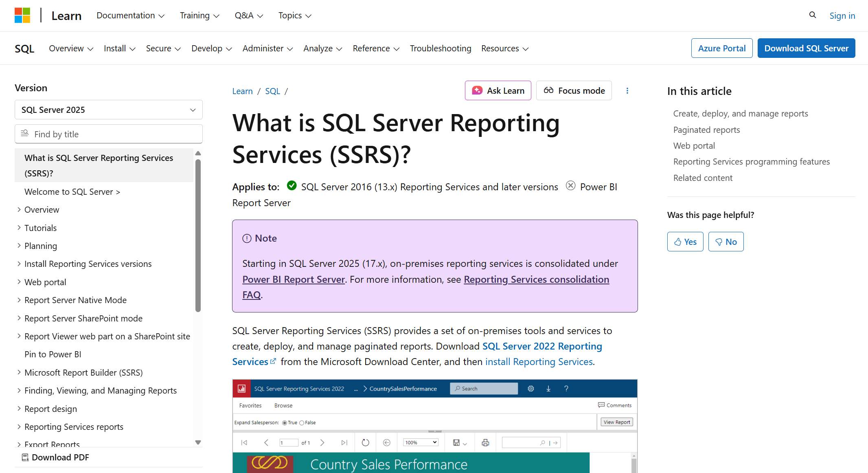The image size is (868, 473).
Task: Open the SQL Server 2025 version dropdown
Action: point(108,110)
